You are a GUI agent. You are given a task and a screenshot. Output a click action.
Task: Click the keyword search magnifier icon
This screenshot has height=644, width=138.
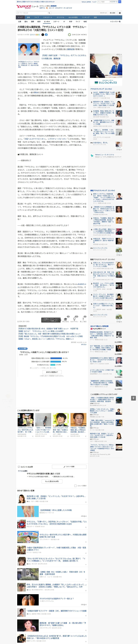coord(49,13)
